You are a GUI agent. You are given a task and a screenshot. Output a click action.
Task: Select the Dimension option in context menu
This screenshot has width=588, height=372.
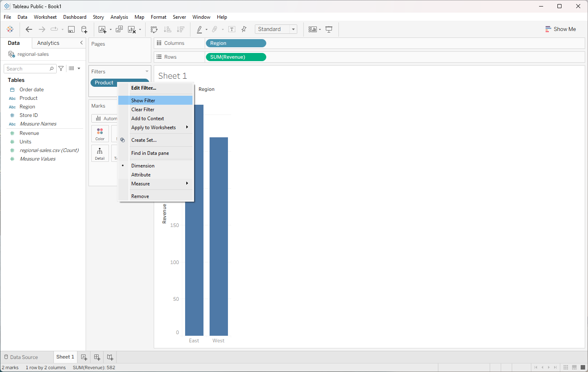pyautogui.click(x=155, y=166)
